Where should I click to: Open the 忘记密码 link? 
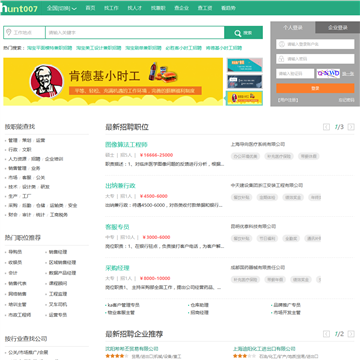[x=346, y=100]
